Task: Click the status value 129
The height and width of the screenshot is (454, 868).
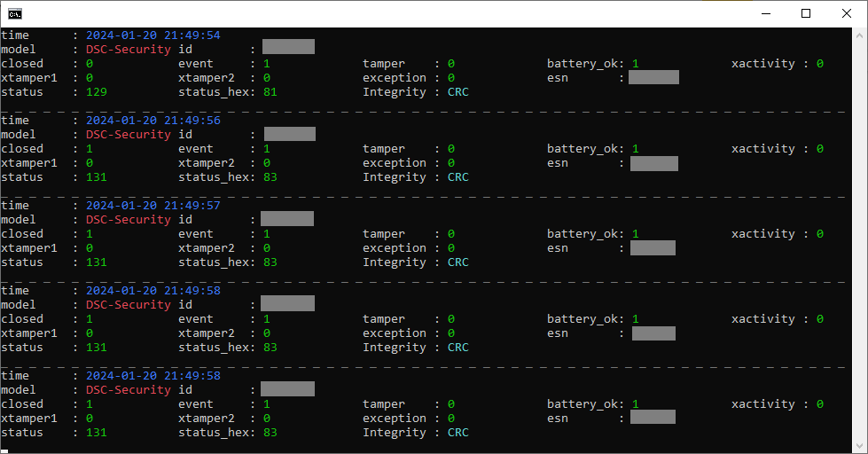Action: coord(97,92)
